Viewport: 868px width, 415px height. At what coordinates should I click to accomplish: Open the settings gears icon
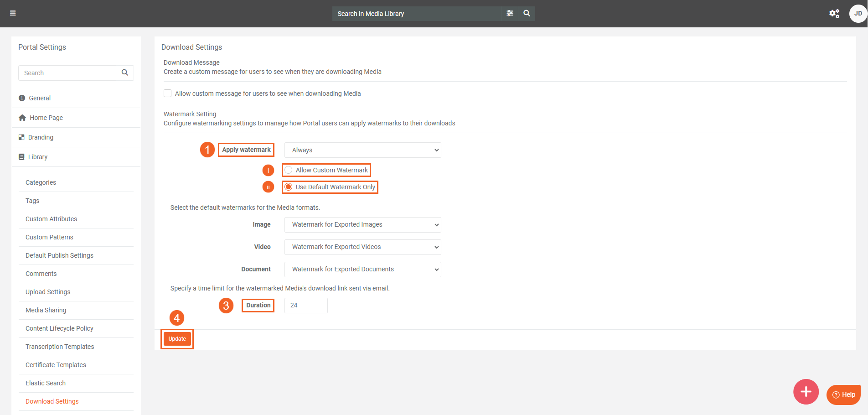click(834, 14)
